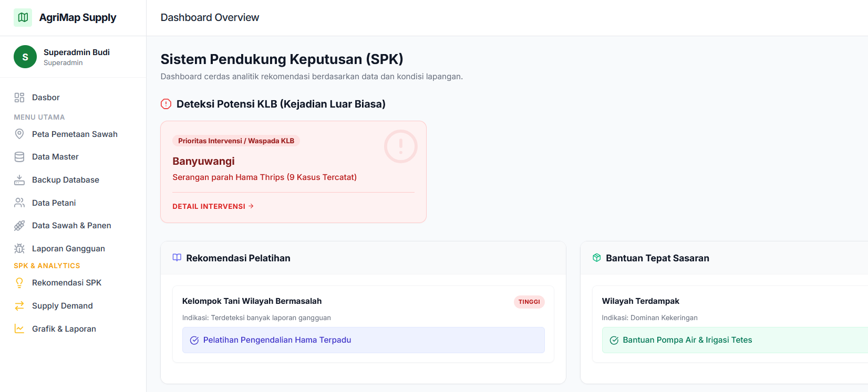Click the TINGGI priority badge

click(529, 302)
